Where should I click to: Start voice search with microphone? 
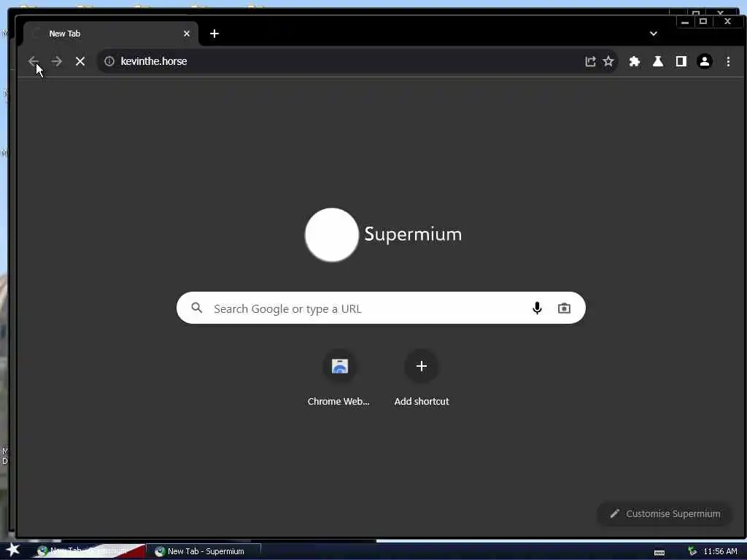point(537,308)
